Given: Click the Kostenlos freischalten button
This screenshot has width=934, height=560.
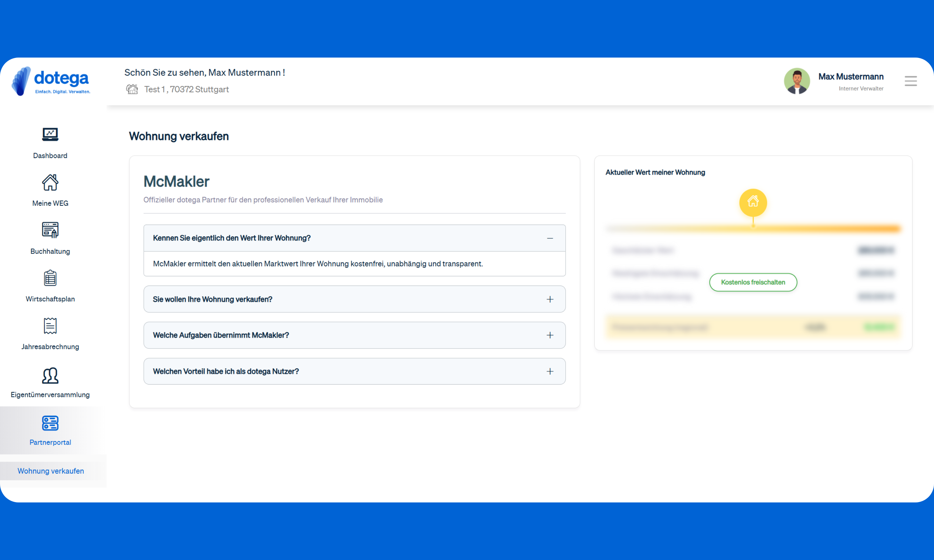Looking at the screenshot, I should coord(752,282).
